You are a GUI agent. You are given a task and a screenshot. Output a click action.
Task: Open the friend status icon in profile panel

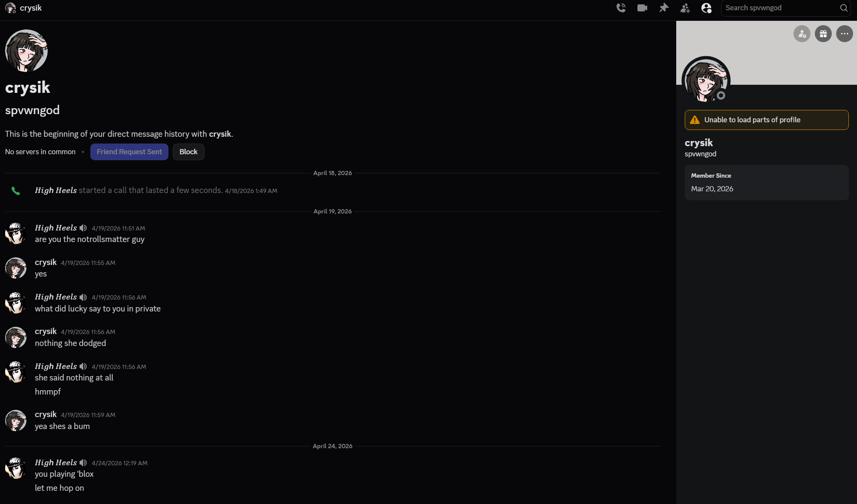tap(802, 34)
